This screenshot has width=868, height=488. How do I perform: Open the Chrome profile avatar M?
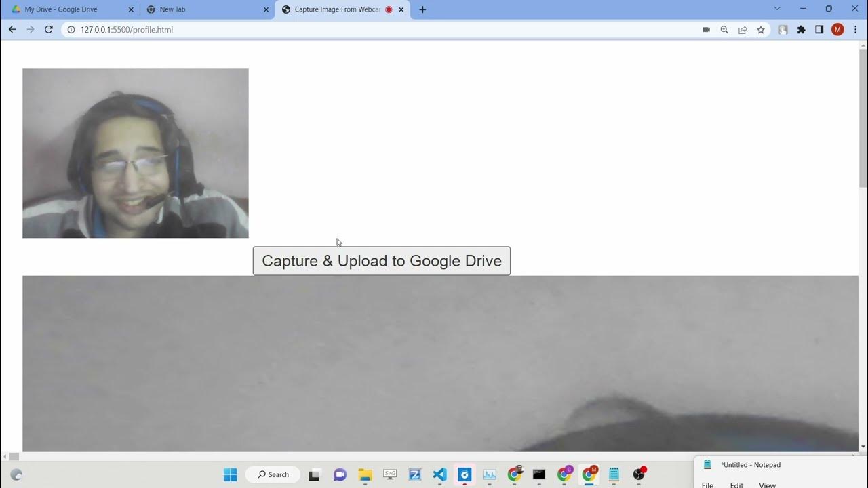[x=837, y=30]
